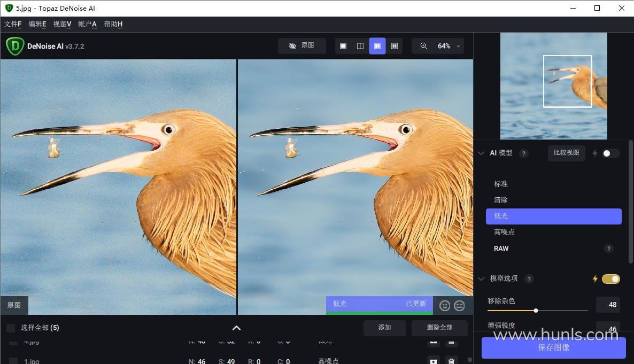Open the 视图 menu
This screenshot has width=634, height=364.
[62, 24]
